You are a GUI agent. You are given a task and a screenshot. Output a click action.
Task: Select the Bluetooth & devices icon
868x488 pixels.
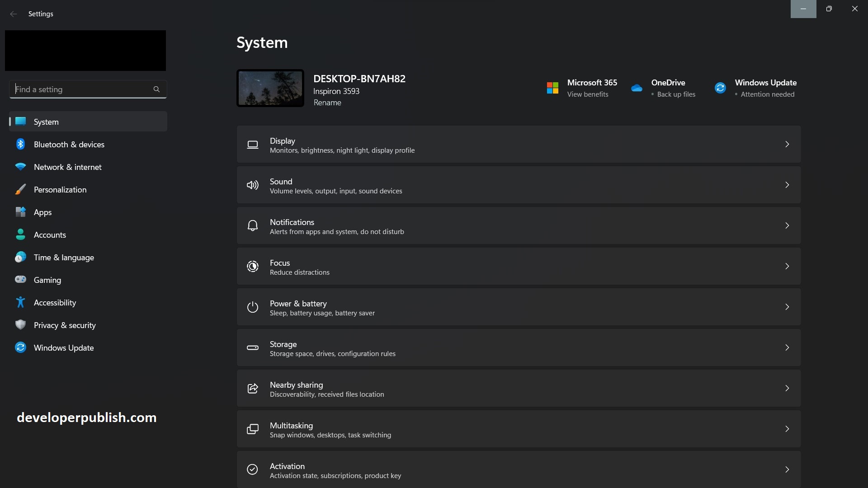21,144
